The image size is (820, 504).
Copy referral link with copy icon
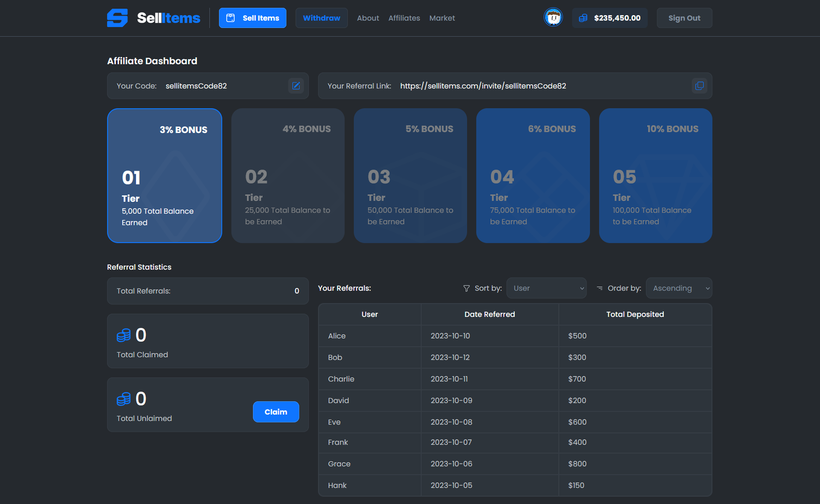[x=699, y=86]
